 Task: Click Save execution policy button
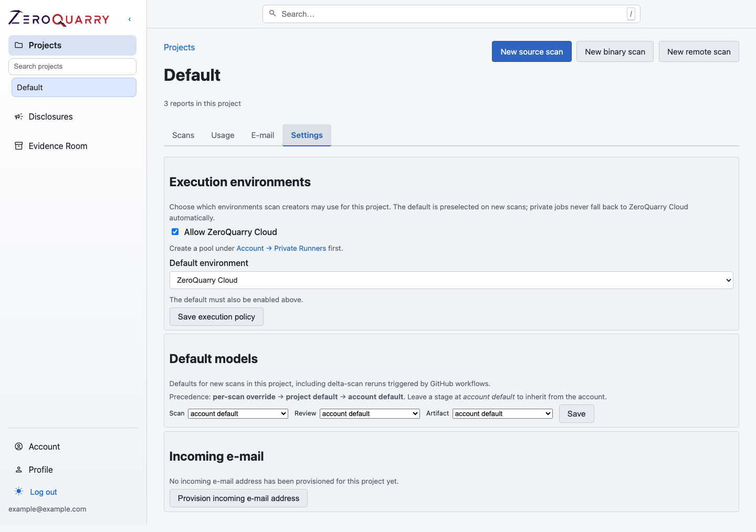[x=216, y=317]
